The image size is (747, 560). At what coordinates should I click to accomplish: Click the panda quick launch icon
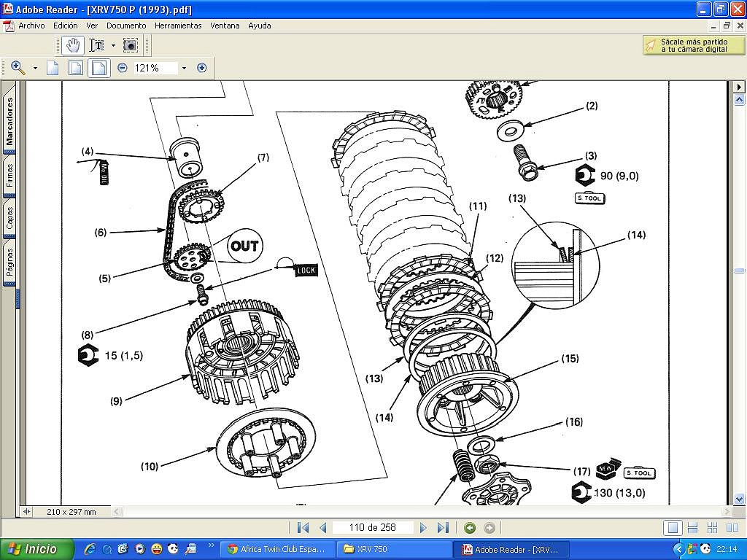click(x=174, y=549)
